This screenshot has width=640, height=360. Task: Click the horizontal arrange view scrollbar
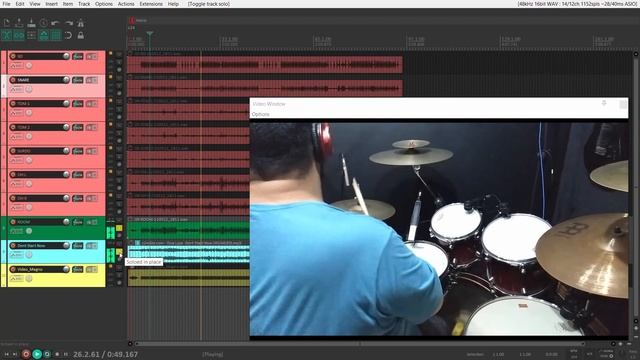tap(359, 344)
